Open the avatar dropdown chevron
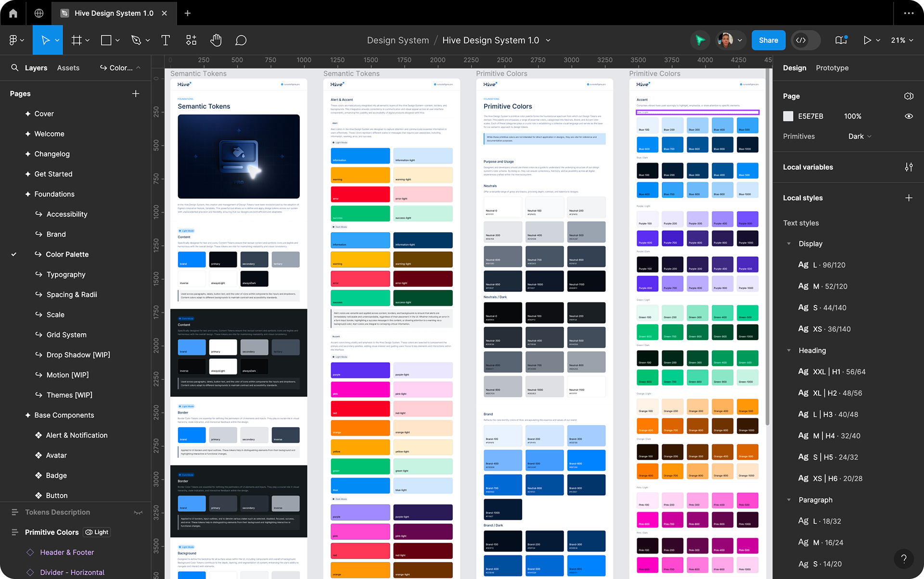The height and width of the screenshot is (579, 924). click(740, 40)
